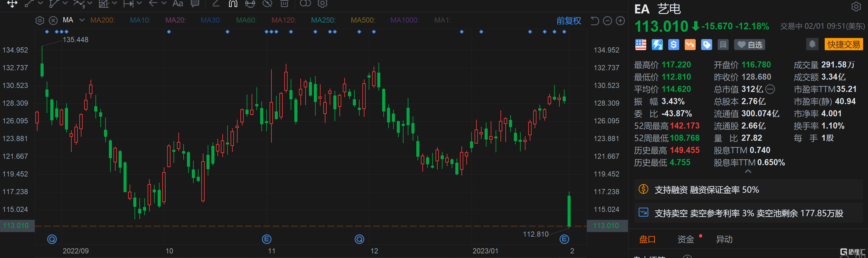Reset chart view with undo arrow
The image size is (868, 258).
595,21
